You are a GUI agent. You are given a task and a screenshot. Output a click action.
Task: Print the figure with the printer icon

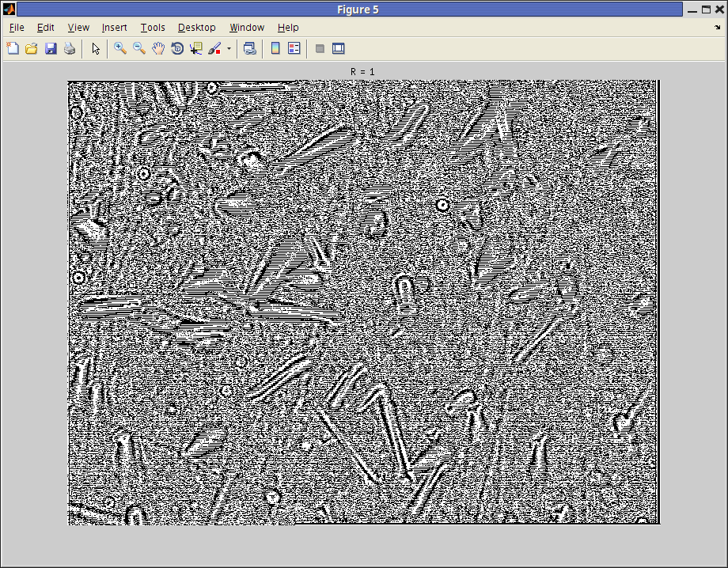[70, 48]
